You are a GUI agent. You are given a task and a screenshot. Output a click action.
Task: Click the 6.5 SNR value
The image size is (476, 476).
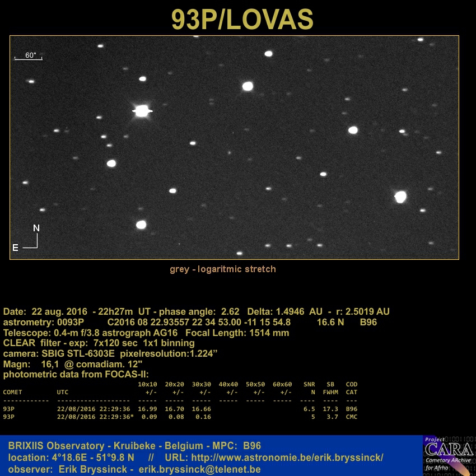click(x=309, y=409)
